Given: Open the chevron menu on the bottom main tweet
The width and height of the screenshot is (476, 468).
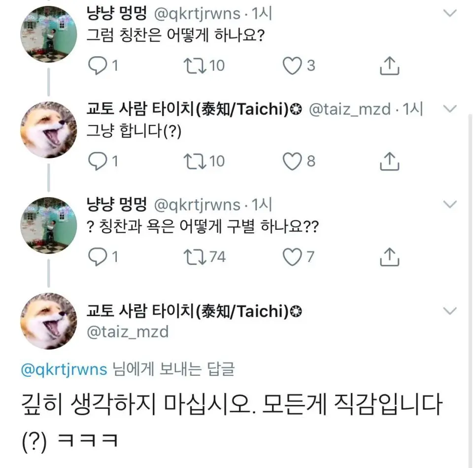Looking at the screenshot, I should click(450, 311).
